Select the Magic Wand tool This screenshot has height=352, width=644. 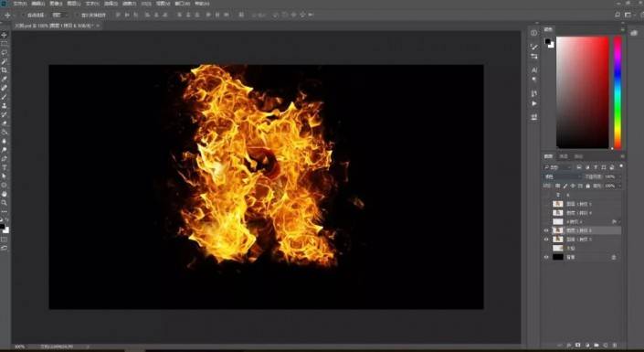[5, 61]
